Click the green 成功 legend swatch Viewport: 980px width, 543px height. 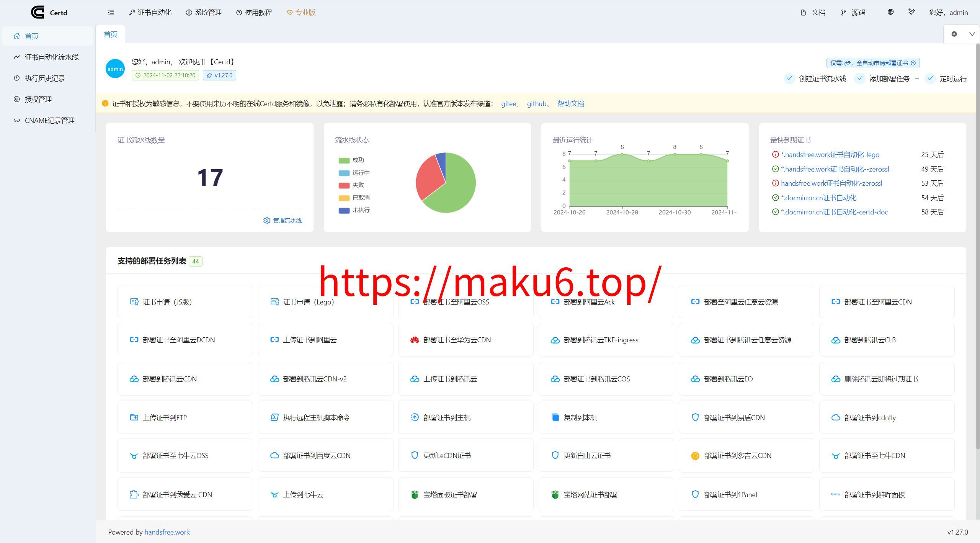(344, 160)
